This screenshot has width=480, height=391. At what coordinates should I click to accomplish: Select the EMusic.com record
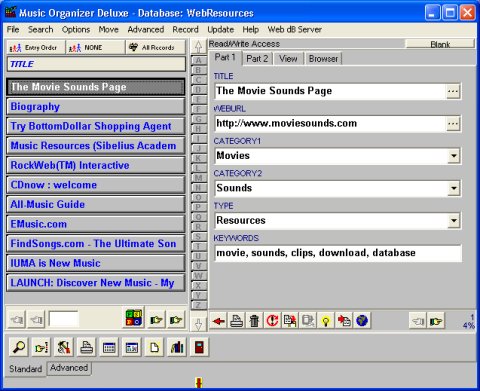click(x=96, y=224)
